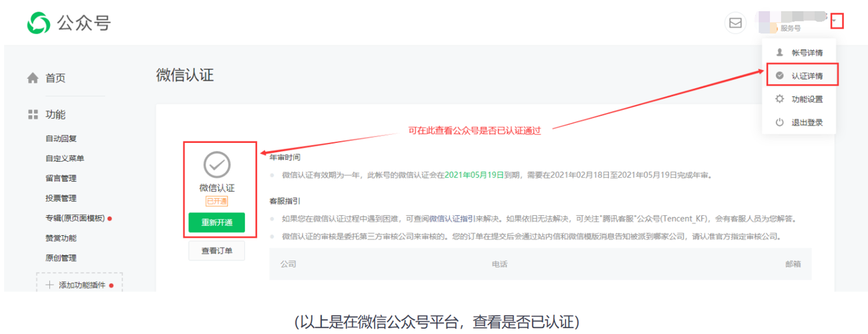Click the checkmark icon beside 认证详情

click(779, 75)
